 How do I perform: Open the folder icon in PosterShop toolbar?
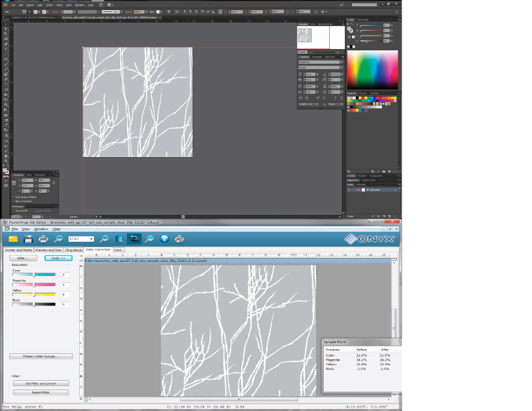(x=13, y=238)
